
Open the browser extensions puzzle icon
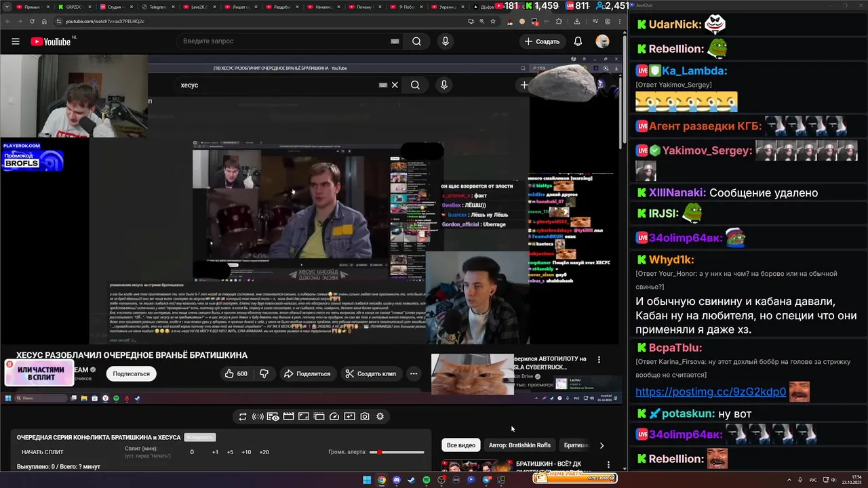559,21
